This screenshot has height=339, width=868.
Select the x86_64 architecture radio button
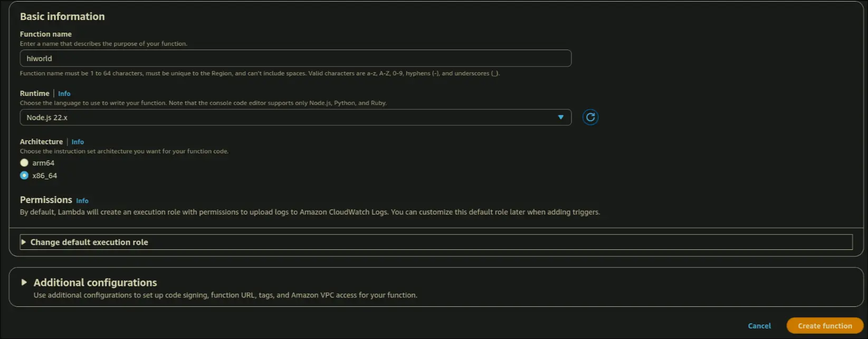(x=24, y=176)
